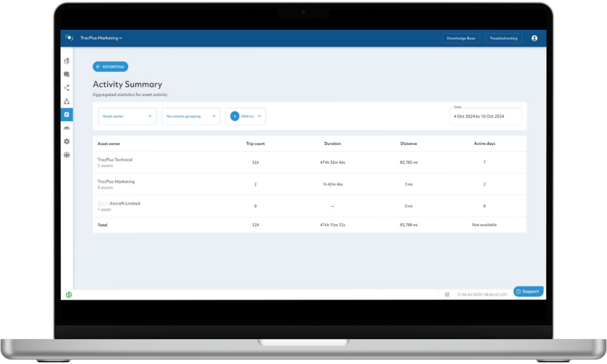The image size is (607, 364).
Task: Click the 8 assets subtext
Action: point(105,187)
